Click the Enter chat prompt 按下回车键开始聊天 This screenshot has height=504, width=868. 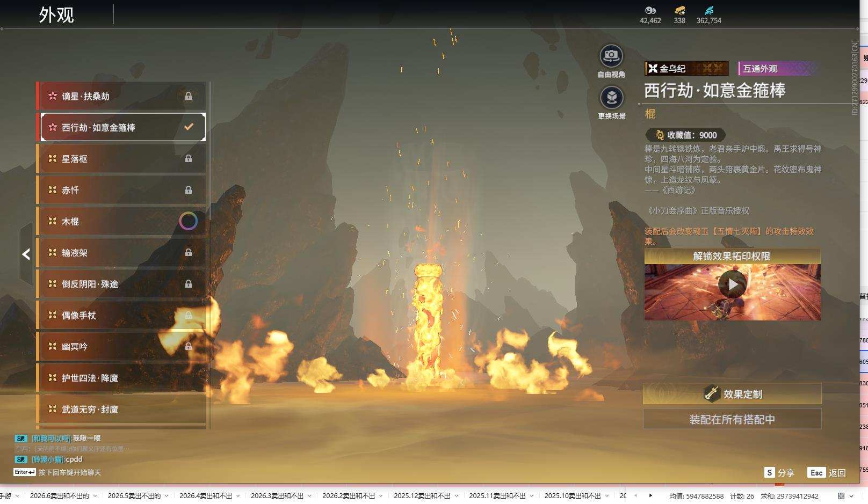click(57, 472)
